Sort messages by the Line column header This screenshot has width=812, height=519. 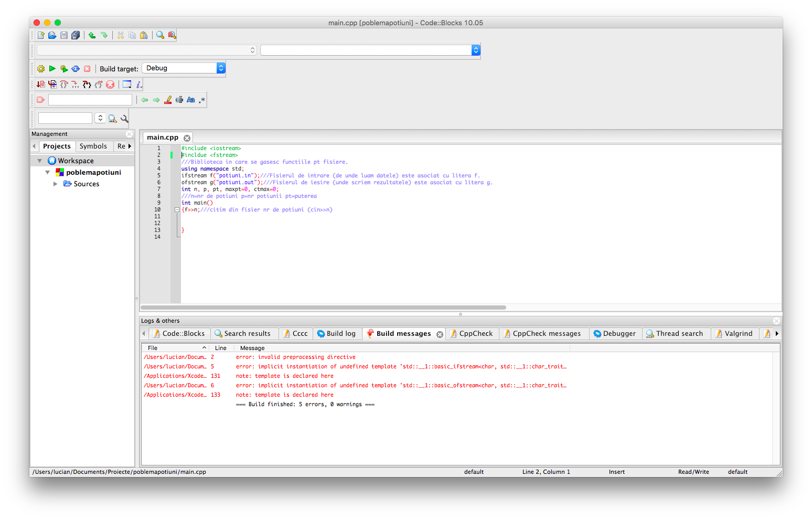coord(221,348)
